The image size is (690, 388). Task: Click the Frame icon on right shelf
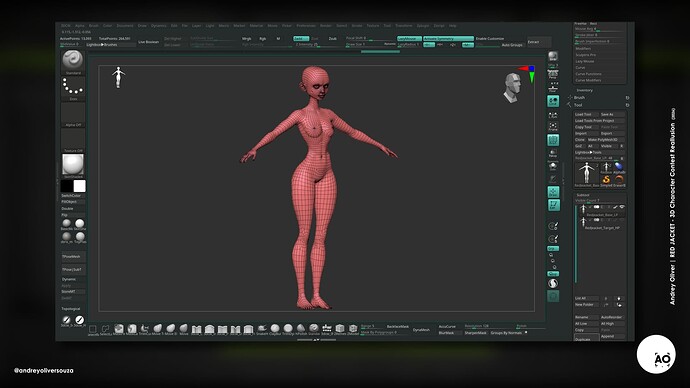553,127
